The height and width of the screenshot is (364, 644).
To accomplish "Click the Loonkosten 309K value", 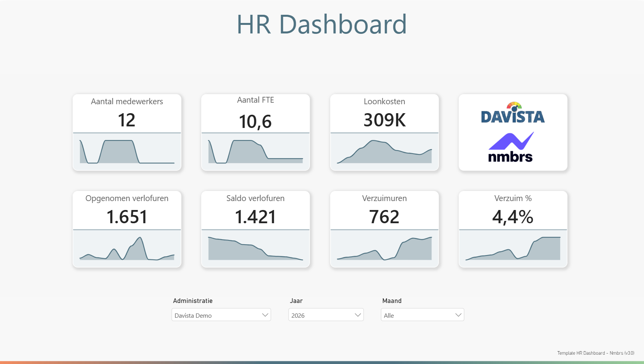I will click(x=385, y=120).
